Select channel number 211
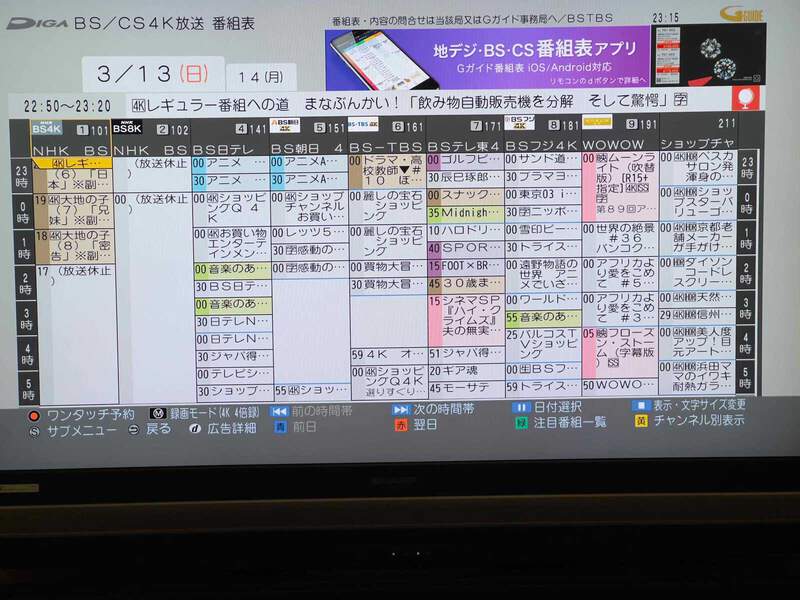This screenshot has width=800, height=600. tap(726, 123)
